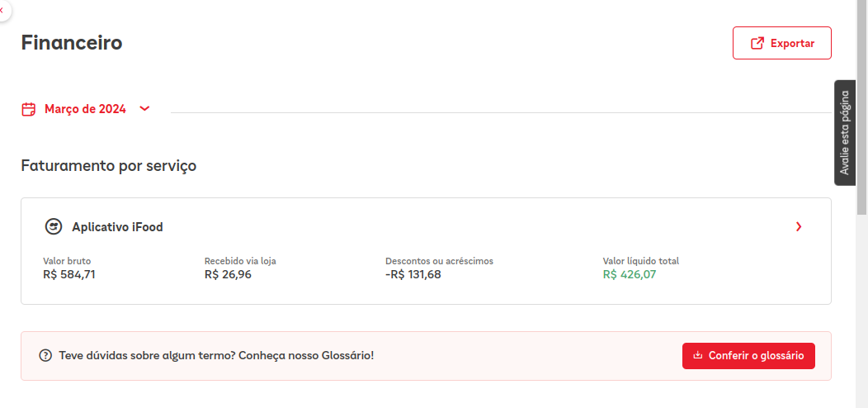
Task: Click the calendar icon beside Março de 2024
Action: tap(29, 109)
